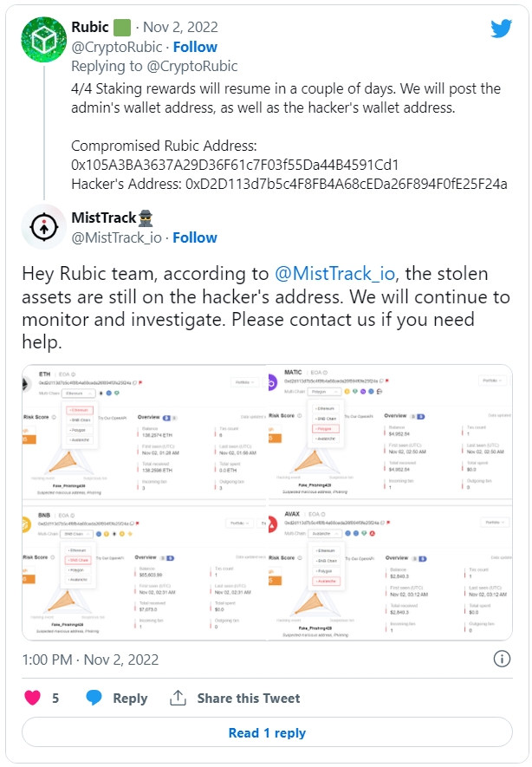Open the AVAX wallet overview screenshot
This screenshot has height=767, width=532.
click(x=391, y=571)
